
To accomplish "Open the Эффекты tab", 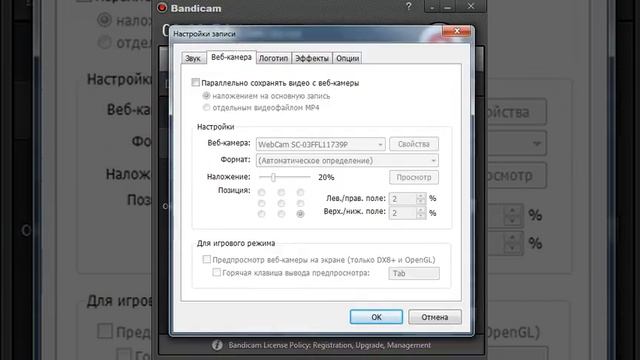I will pyautogui.click(x=312, y=58).
